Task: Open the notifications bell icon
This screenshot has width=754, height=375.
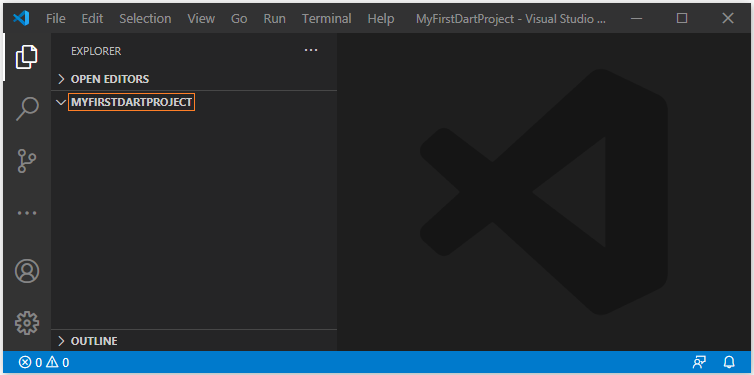Action: (x=729, y=362)
